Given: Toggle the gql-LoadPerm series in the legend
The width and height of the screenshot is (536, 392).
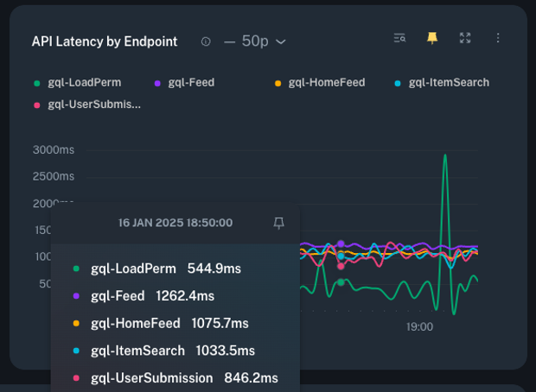Looking at the screenshot, I should 84,83.
